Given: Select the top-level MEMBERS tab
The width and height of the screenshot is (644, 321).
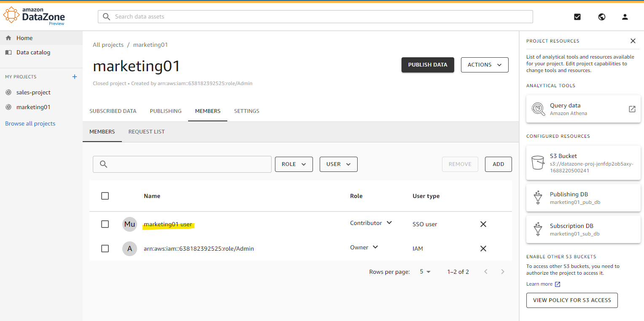Looking at the screenshot, I should pyautogui.click(x=207, y=111).
